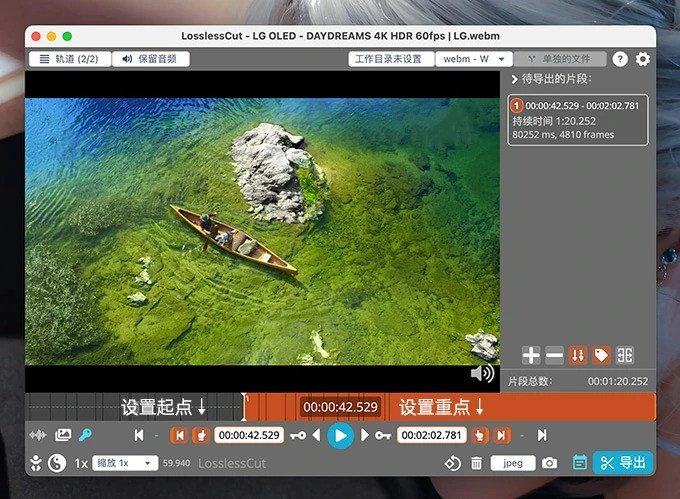Click the video preview area
The image size is (680, 499).
point(262,232)
